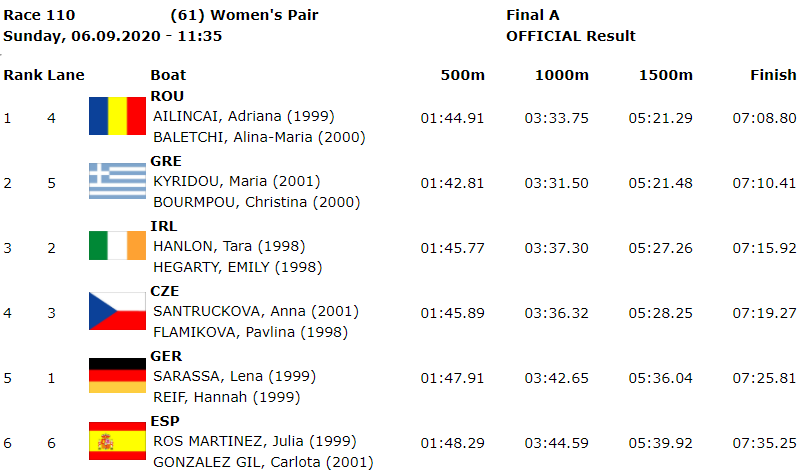Click the Spain flag icon
The width and height of the screenshot is (809, 474).
[x=117, y=441]
